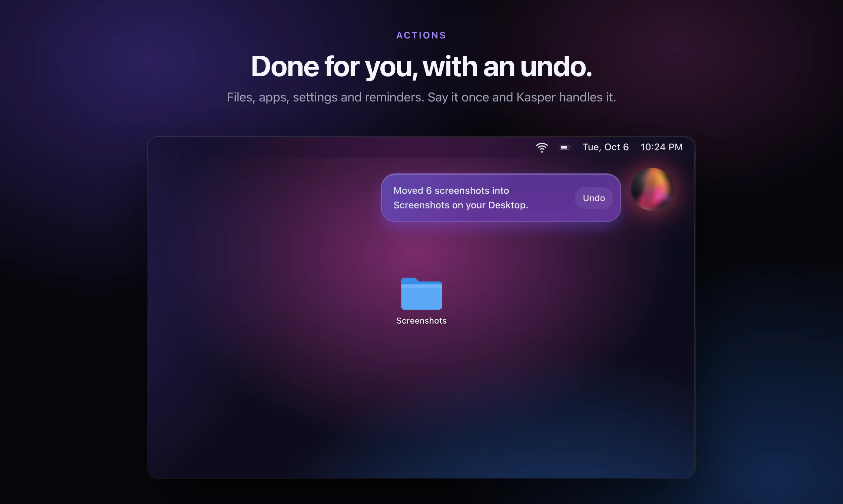Click the Wi-Fi icon in the menu bar
Screen dimensions: 843x504
pos(542,148)
